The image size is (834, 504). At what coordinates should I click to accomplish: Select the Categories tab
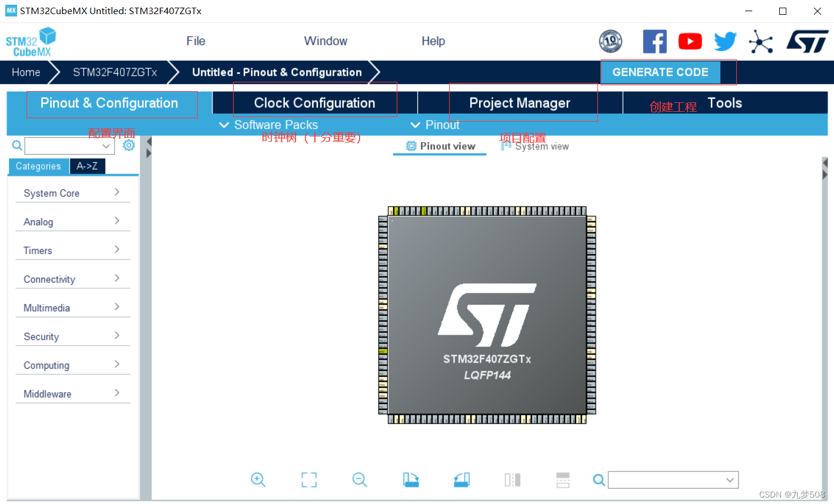(39, 166)
